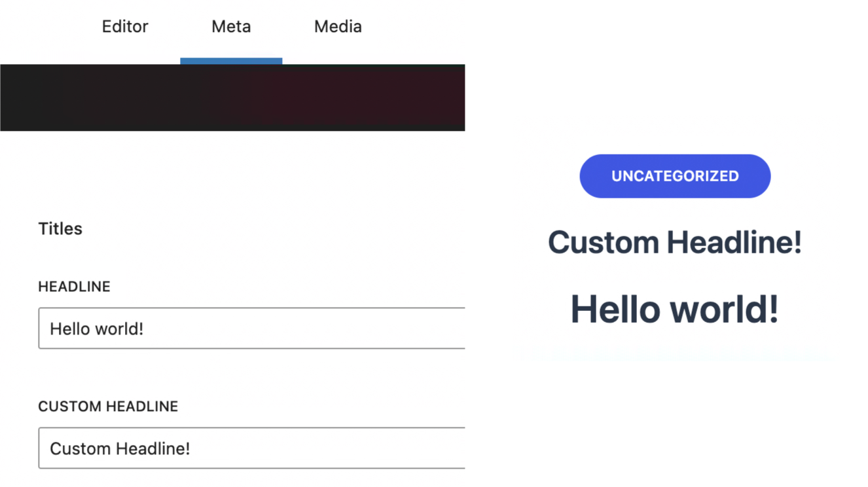Click the CUSTOM HEADLINE field label

pyautogui.click(x=108, y=406)
